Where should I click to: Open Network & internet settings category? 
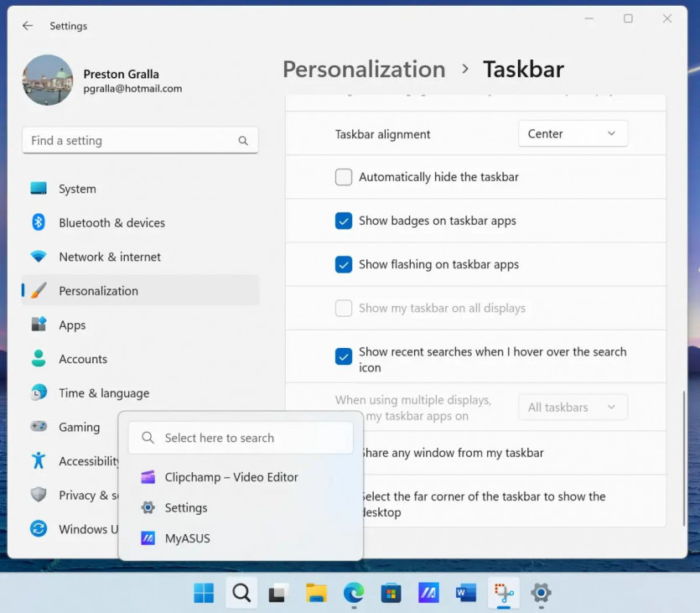[x=110, y=257]
